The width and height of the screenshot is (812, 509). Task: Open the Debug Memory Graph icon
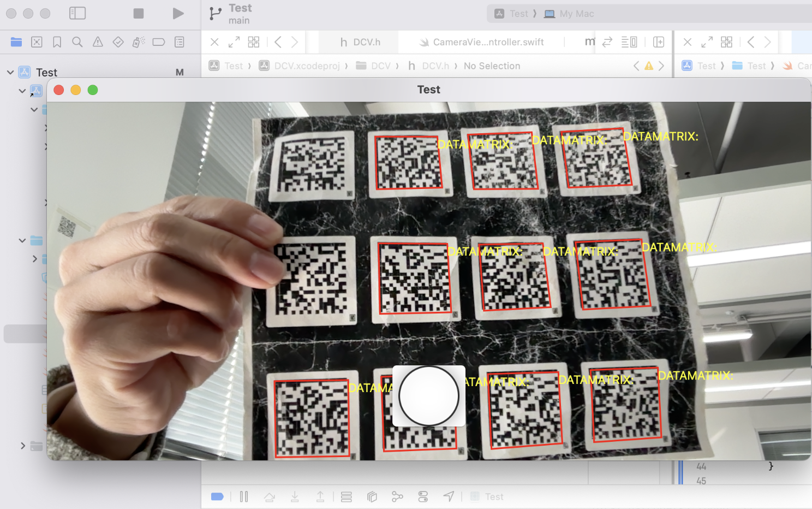397,496
